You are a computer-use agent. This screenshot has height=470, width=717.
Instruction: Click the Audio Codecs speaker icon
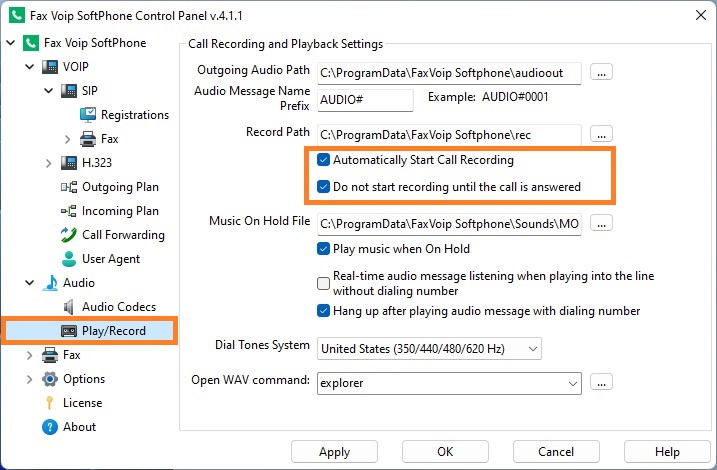click(69, 307)
